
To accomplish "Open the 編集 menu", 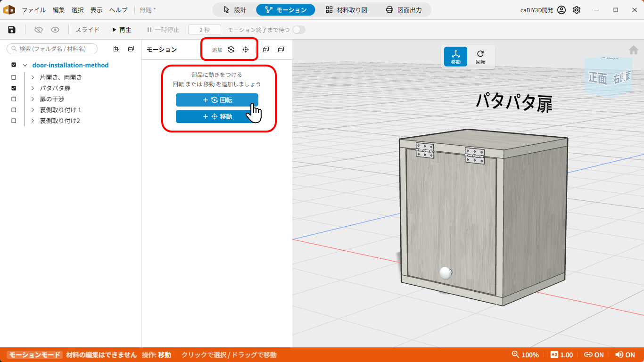I will pyautogui.click(x=59, y=10).
